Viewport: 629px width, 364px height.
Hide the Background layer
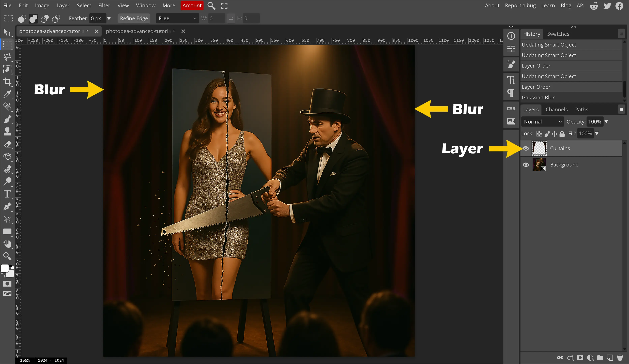(526, 165)
